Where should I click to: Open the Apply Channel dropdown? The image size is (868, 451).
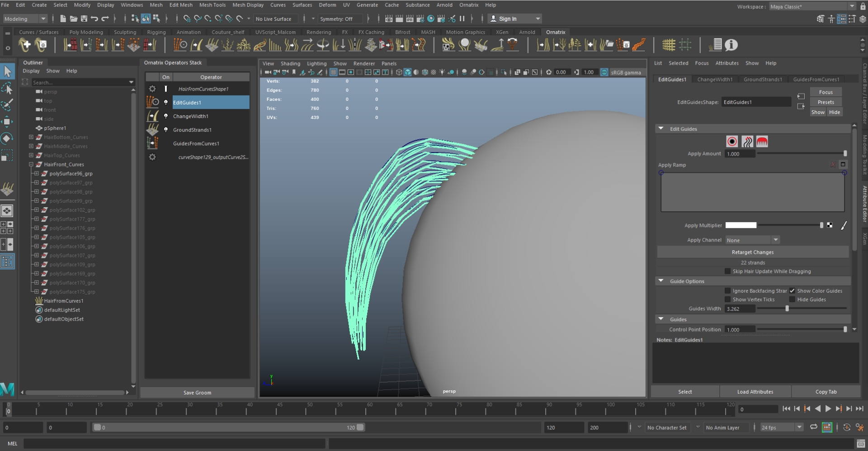pos(752,240)
